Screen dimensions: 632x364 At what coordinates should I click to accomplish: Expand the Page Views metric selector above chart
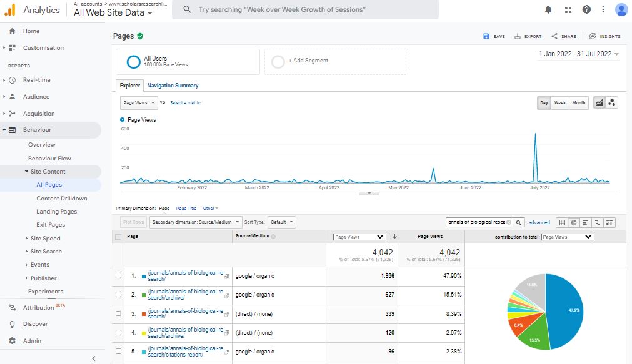(138, 102)
